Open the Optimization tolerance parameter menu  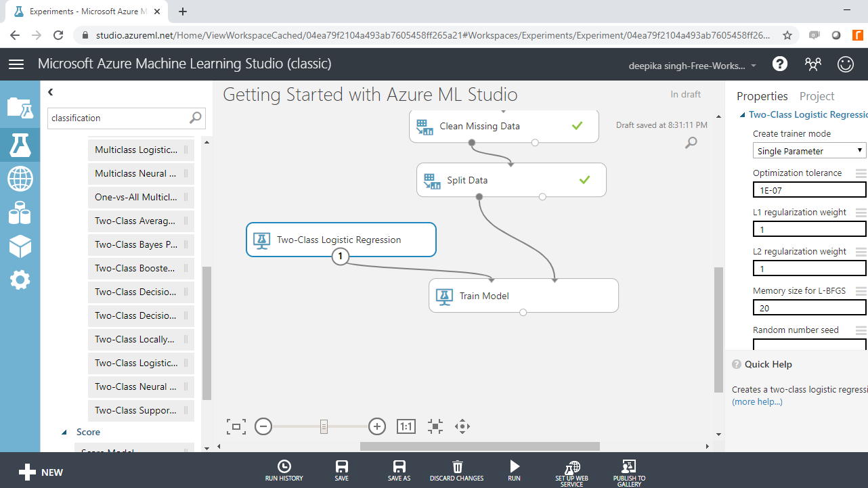click(x=861, y=173)
